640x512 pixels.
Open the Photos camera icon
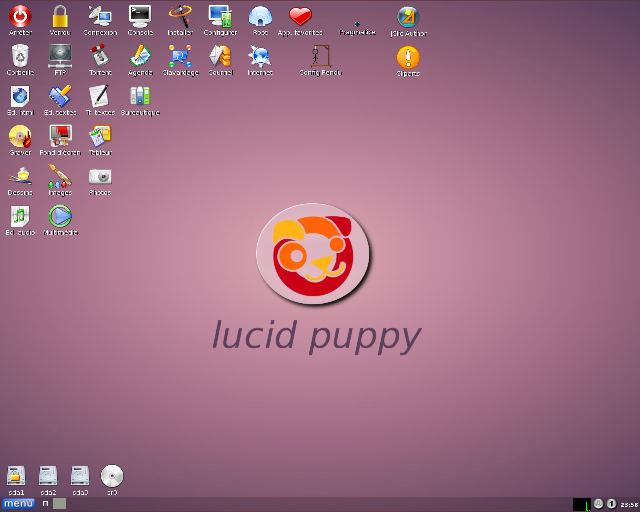click(x=100, y=176)
